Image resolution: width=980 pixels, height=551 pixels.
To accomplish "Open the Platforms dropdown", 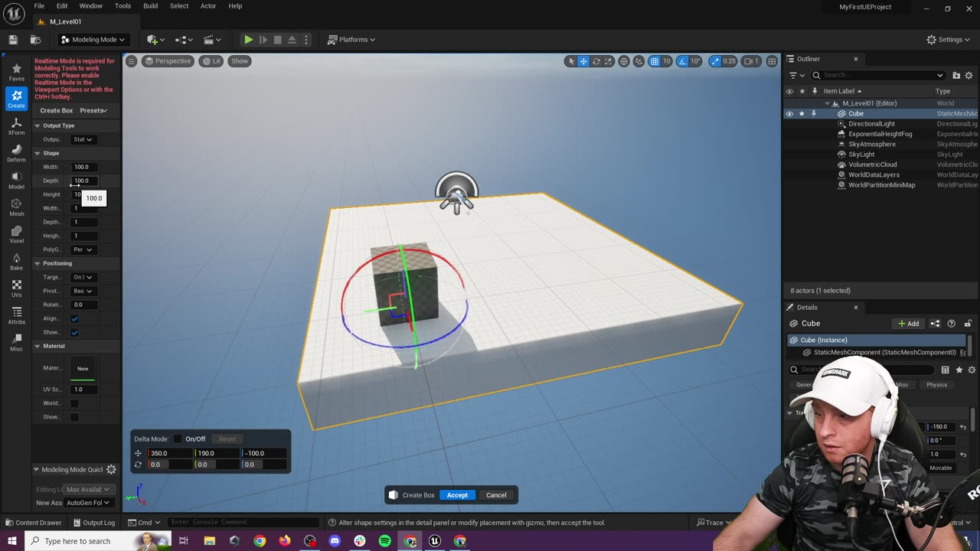I will coord(351,39).
